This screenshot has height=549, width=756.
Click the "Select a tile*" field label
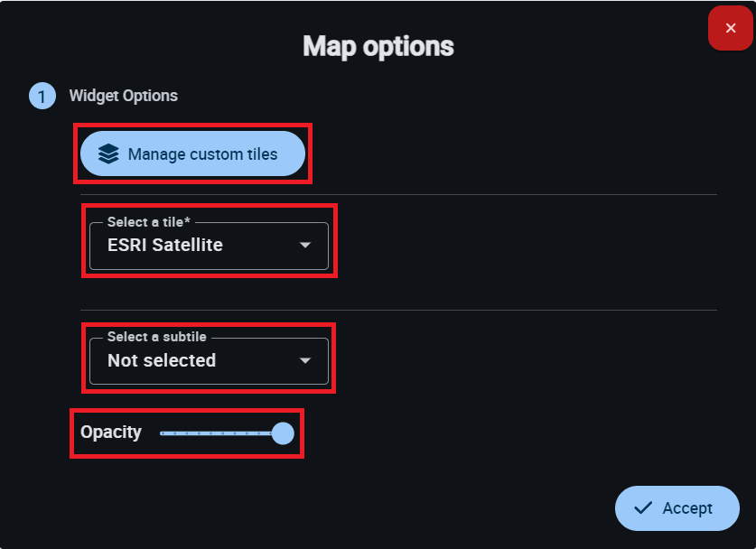click(148, 222)
